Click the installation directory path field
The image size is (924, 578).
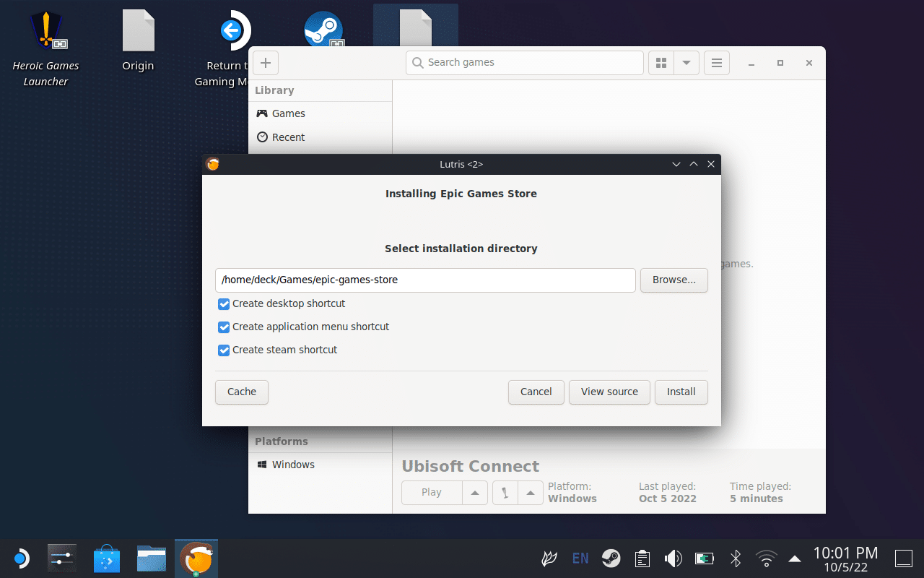point(425,280)
